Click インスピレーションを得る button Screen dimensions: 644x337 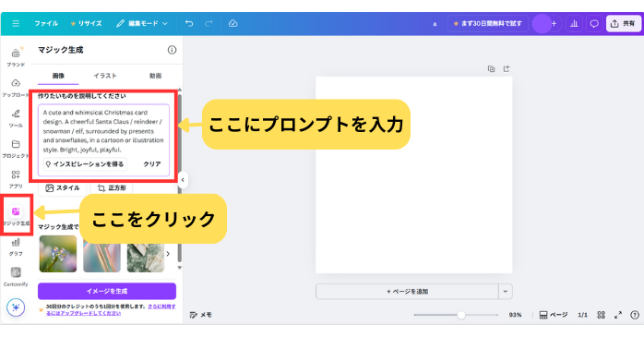85,164
